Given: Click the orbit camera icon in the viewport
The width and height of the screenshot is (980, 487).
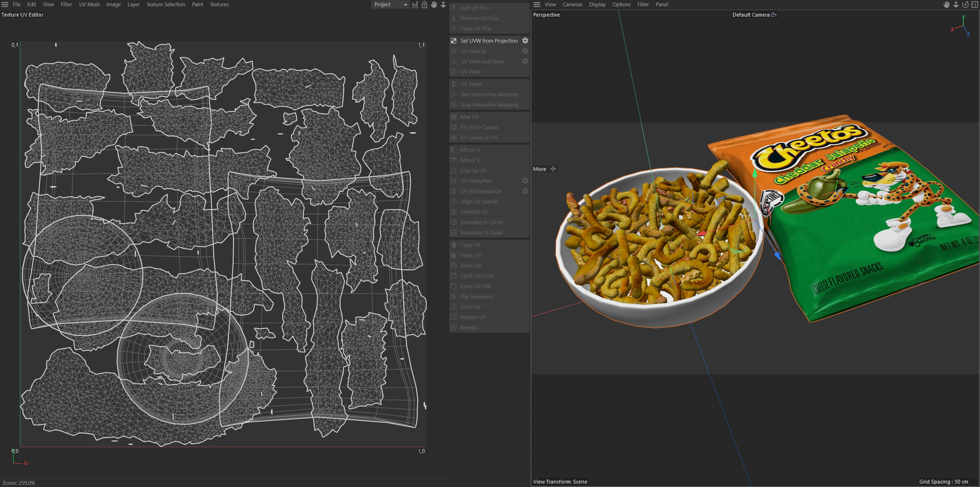Looking at the screenshot, I should 966,5.
